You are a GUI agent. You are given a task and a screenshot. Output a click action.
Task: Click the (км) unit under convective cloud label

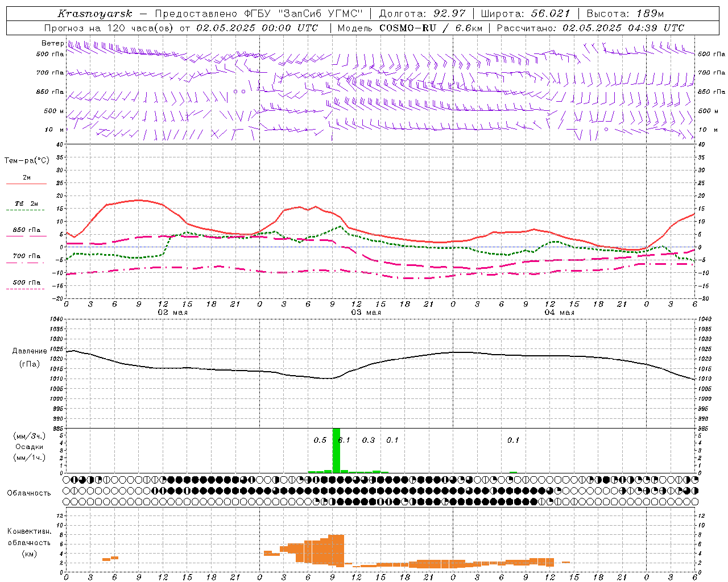(29, 554)
